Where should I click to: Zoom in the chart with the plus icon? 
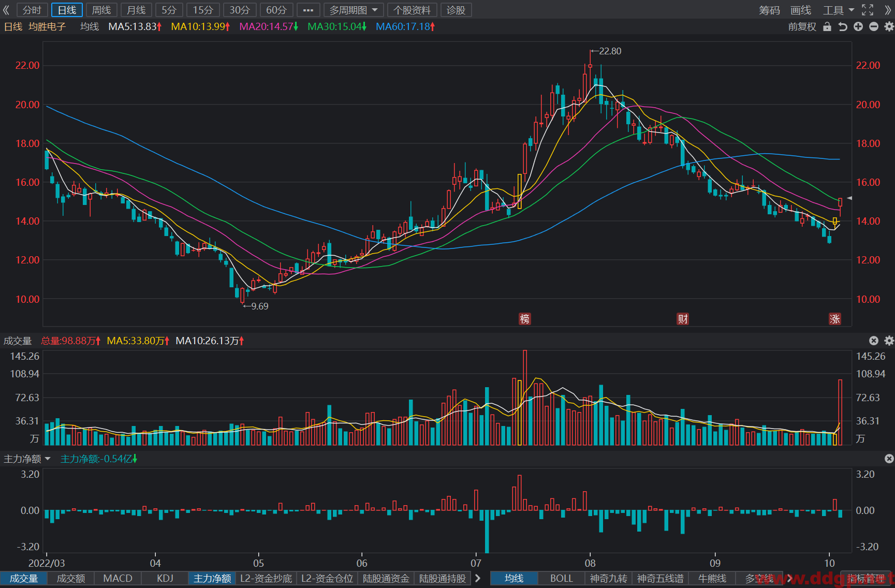pos(858,27)
